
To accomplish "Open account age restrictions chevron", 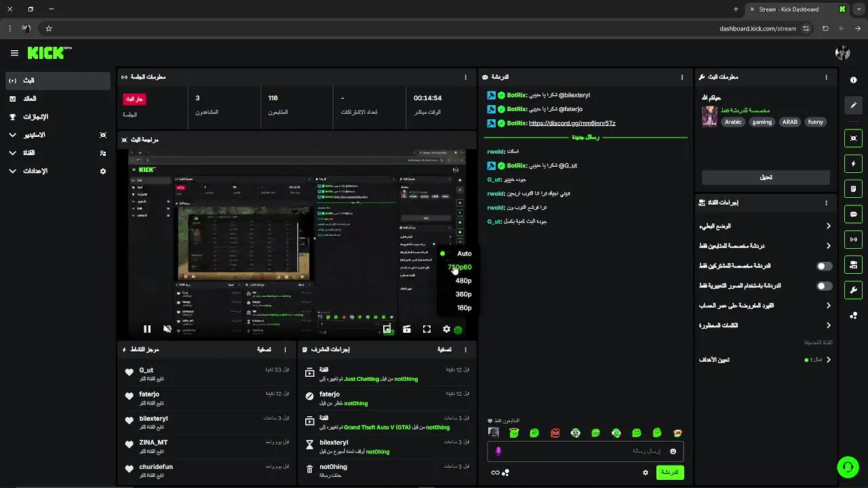I will (828, 306).
